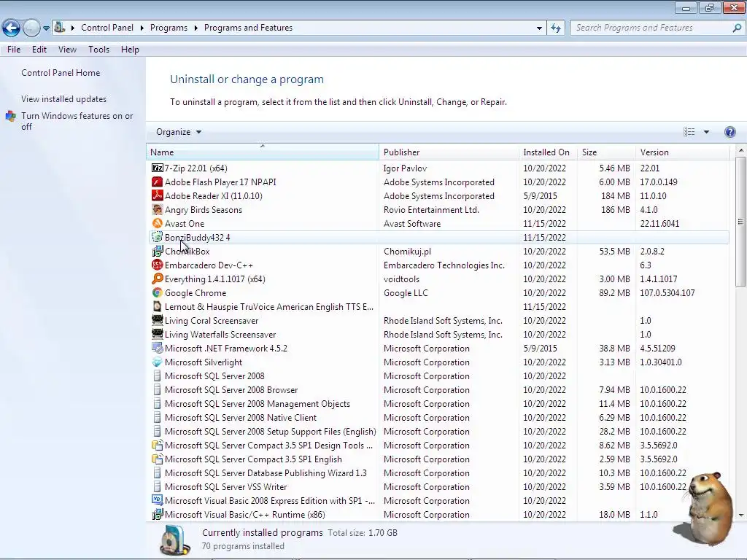
Task: Click the Adobe Reader XI icon
Action: coord(158,195)
